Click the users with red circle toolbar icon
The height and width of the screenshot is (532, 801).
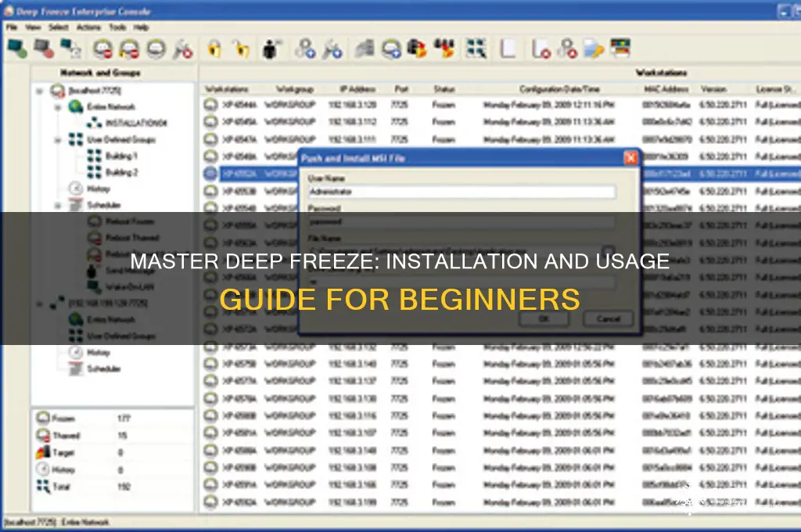567,49
